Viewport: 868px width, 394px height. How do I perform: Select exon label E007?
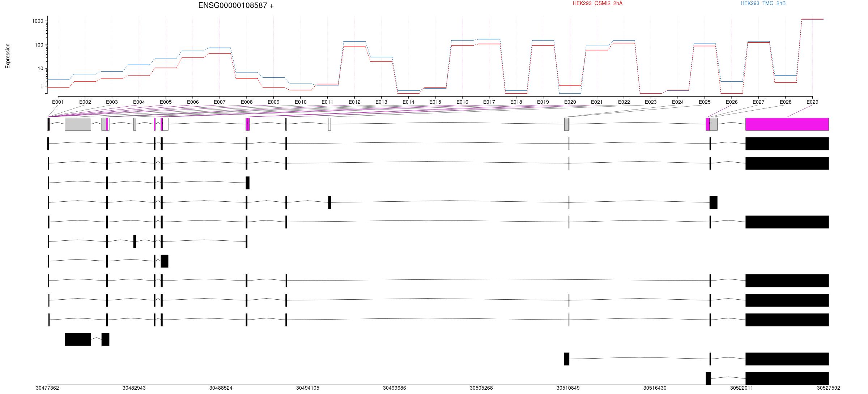pyautogui.click(x=220, y=102)
